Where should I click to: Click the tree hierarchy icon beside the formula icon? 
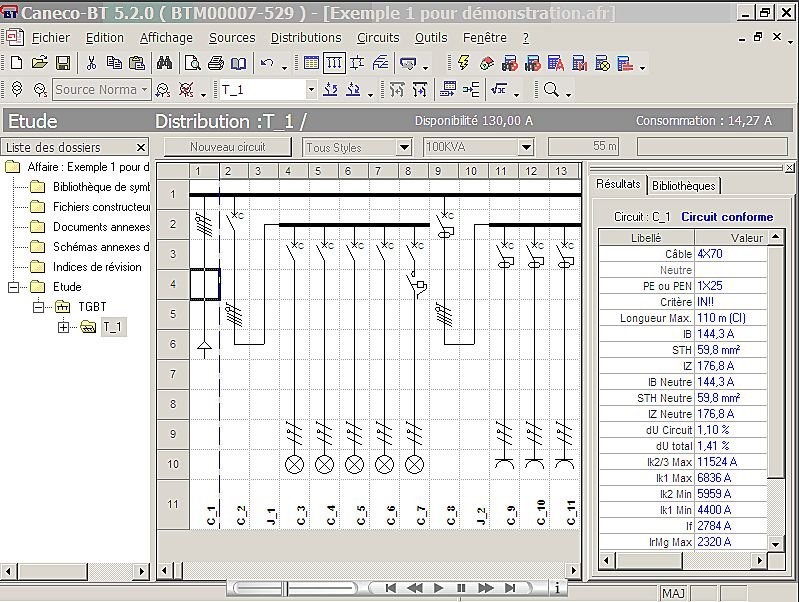(471, 90)
